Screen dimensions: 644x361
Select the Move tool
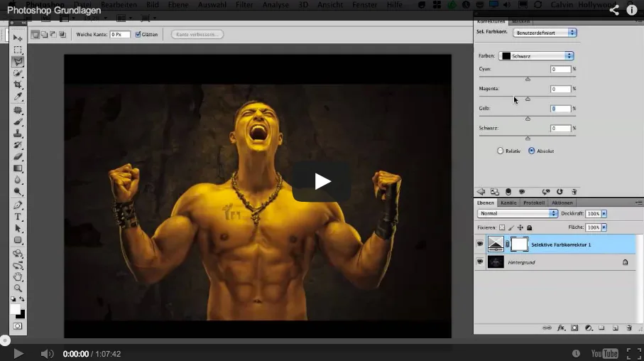pos(18,38)
